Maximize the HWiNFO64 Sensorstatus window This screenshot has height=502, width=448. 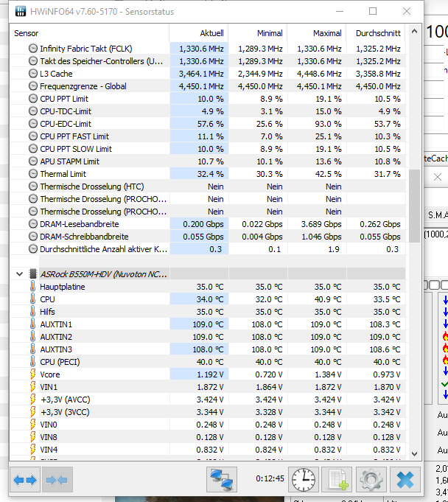point(373,11)
